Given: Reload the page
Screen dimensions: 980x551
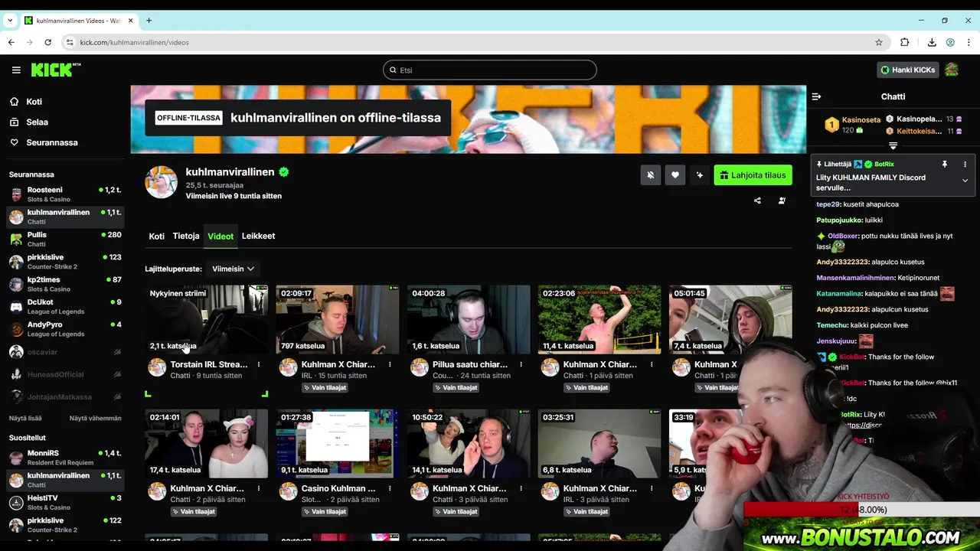Looking at the screenshot, I should [x=47, y=42].
